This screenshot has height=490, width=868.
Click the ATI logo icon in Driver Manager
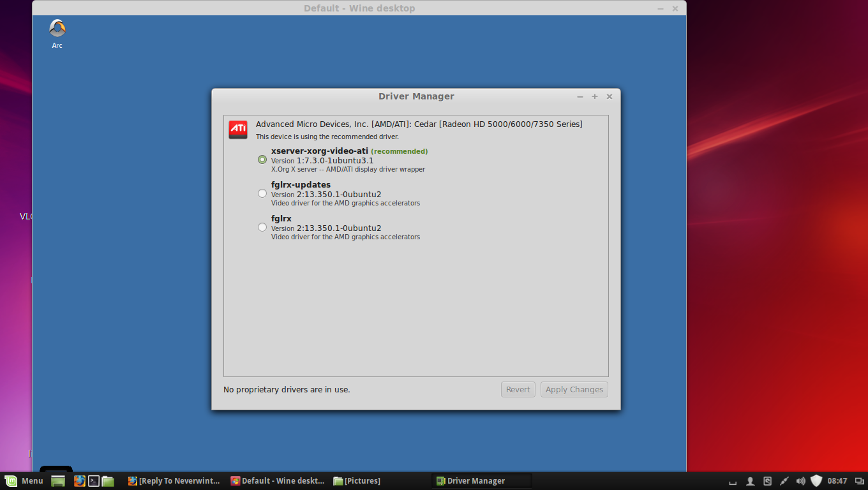238,130
